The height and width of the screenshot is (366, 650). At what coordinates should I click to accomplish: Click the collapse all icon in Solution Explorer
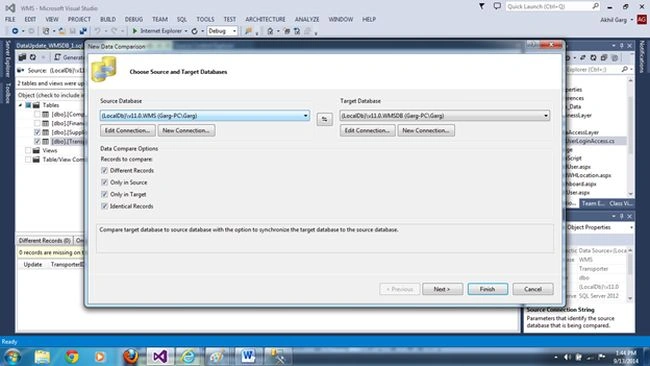[604, 58]
